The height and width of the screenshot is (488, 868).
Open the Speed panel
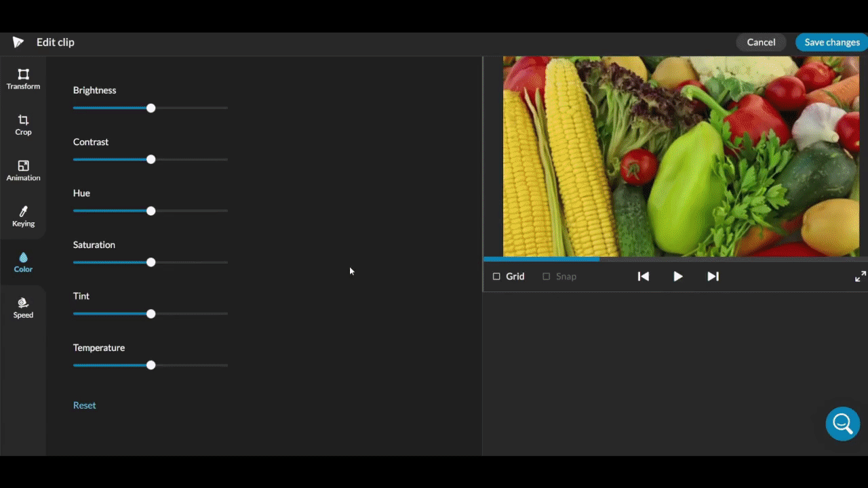[x=23, y=308]
